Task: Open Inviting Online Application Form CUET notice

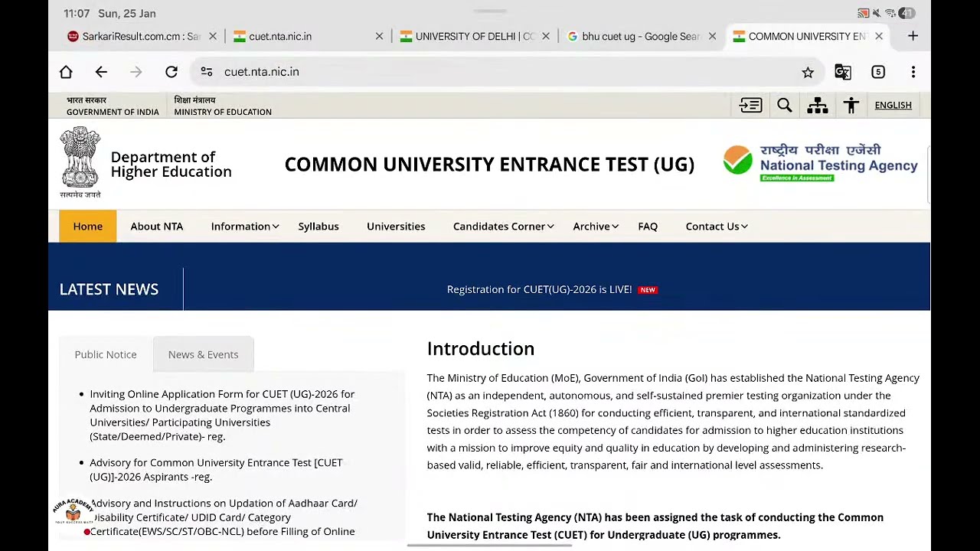Action: [x=222, y=416]
